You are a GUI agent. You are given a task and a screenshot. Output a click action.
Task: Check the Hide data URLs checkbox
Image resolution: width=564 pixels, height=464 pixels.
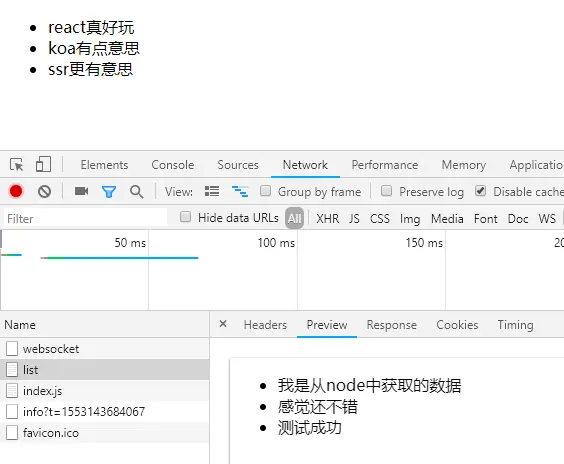coord(185,217)
